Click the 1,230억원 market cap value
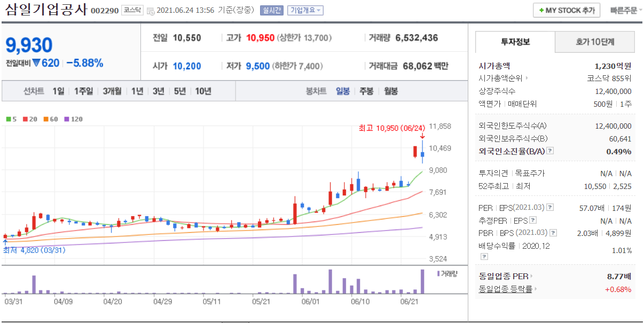Image resolution: width=644 pixels, height=323 pixels. (613, 66)
